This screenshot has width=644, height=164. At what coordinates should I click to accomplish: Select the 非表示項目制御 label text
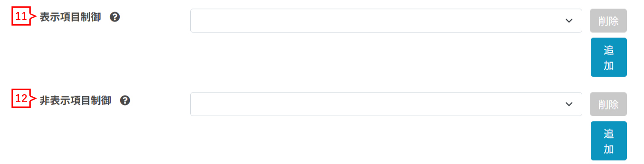(x=75, y=101)
